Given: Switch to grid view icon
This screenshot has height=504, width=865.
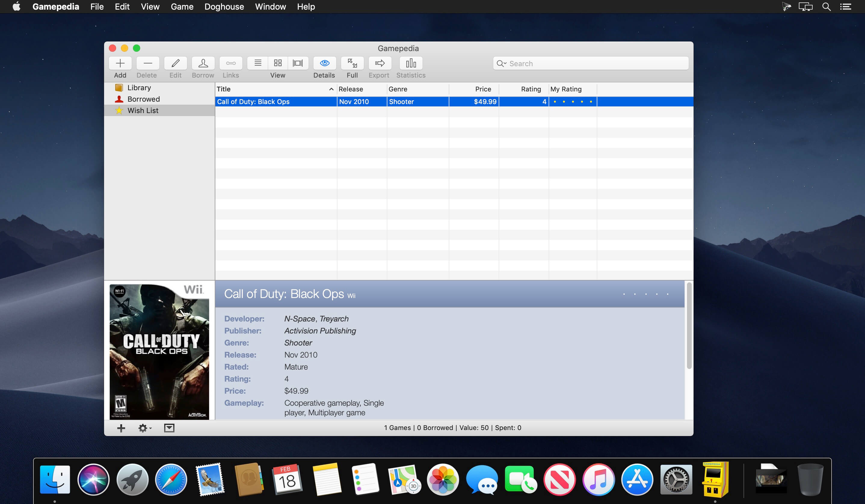Looking at the screenshot, I should 278,63.
